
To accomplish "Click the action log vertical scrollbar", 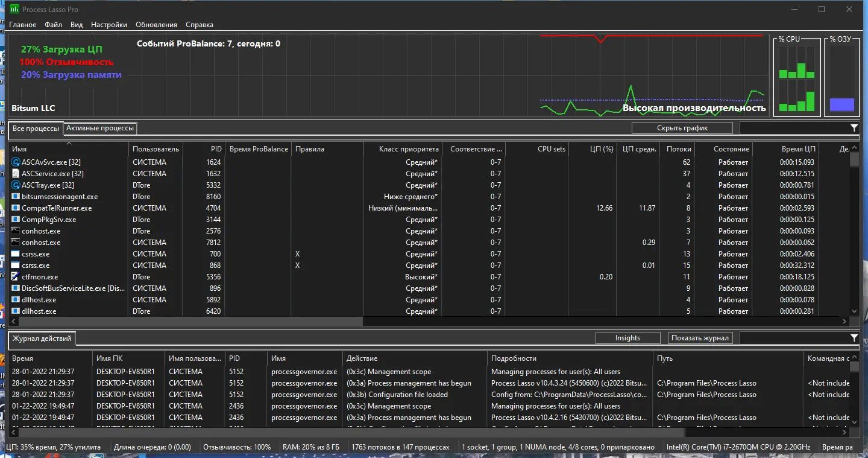I will click(854, 390).
